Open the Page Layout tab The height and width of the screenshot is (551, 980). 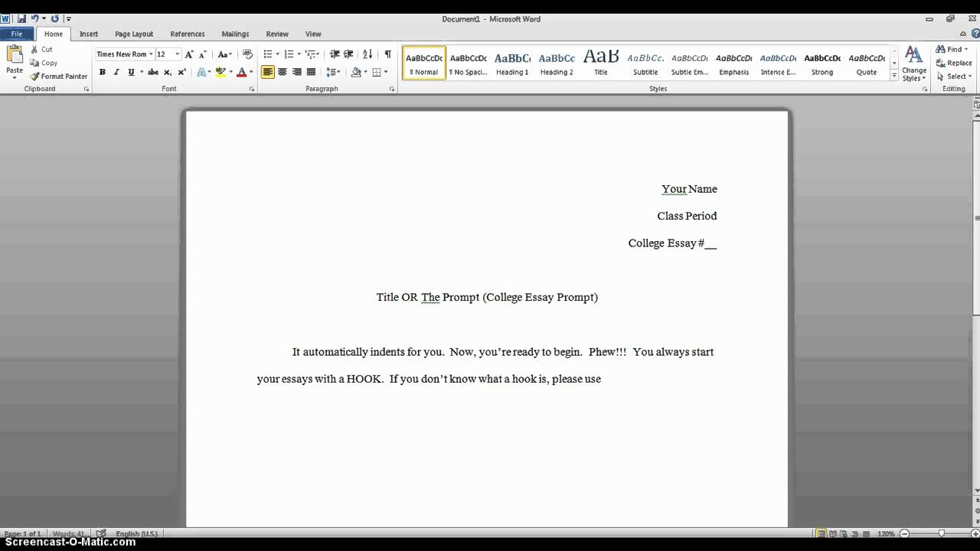pos(134,34)
